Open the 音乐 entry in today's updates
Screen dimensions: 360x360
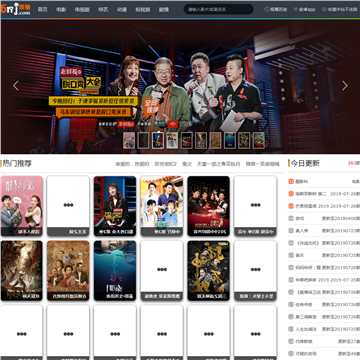click(x=299, y=255)
